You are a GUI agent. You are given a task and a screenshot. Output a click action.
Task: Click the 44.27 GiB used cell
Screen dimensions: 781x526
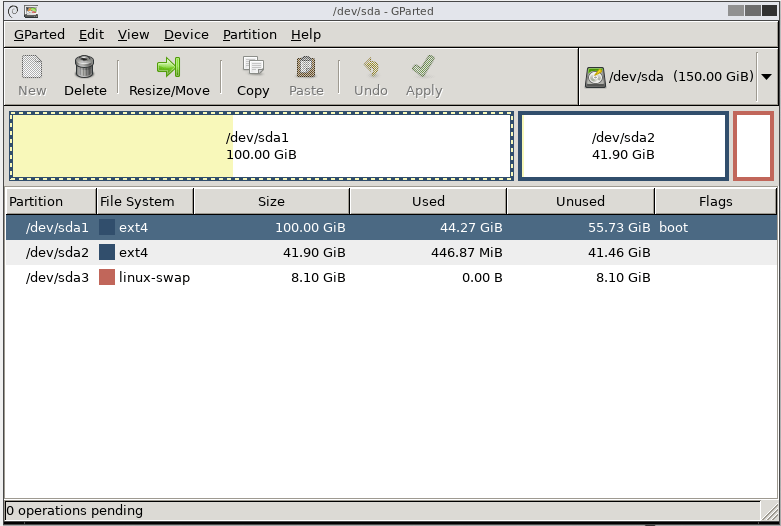coord(471,227)
